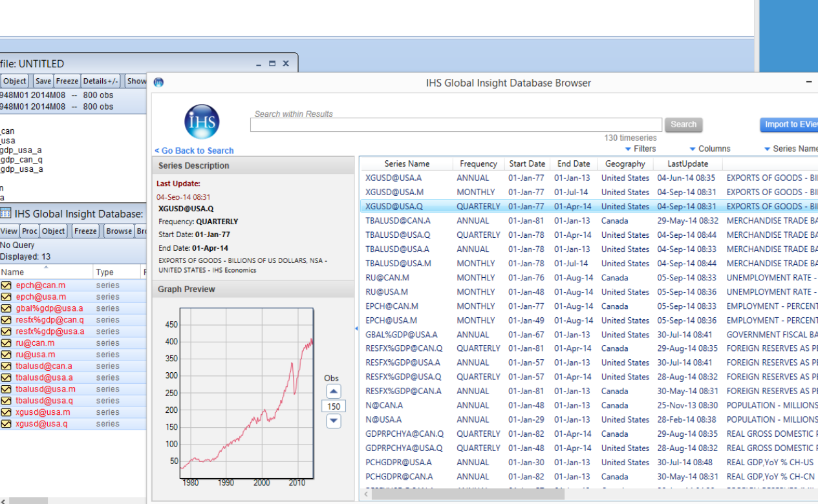Image resolution: width=818 pixels, height=504 pixels.
Task: Select the N@CAN.A row
Action: [x=588, y=405]
